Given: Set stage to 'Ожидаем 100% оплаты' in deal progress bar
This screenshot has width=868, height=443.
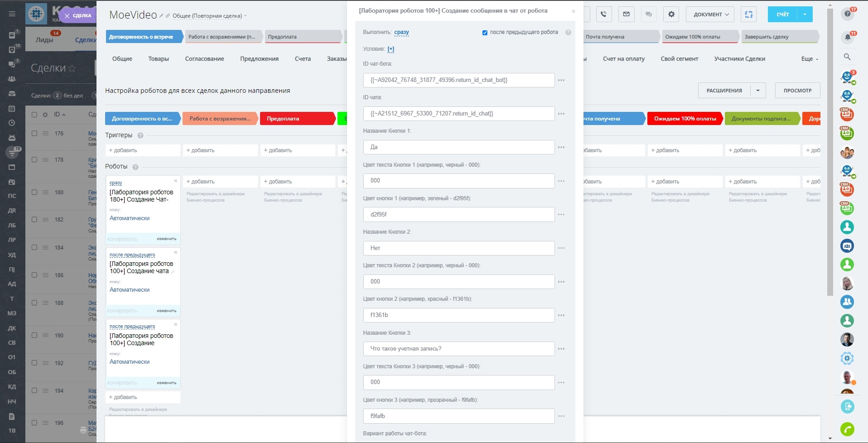Looking at the screenshot, I should 700,37.
